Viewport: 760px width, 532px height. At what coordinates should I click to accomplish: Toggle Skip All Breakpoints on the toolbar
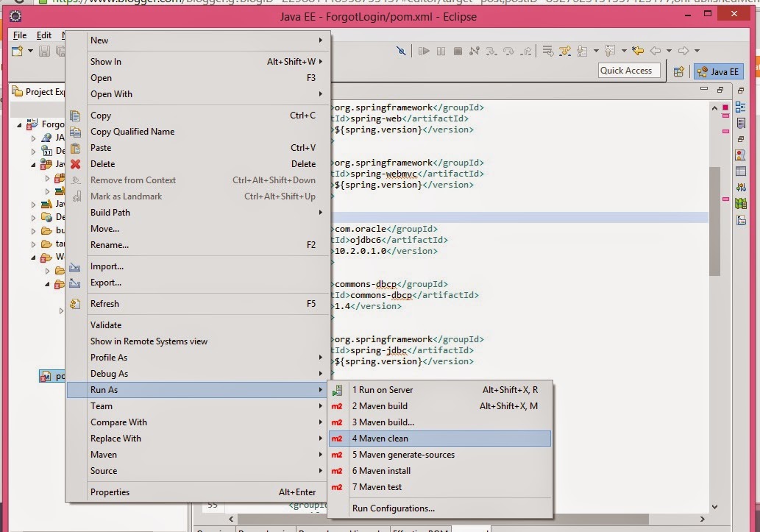(x=402, y=51)
